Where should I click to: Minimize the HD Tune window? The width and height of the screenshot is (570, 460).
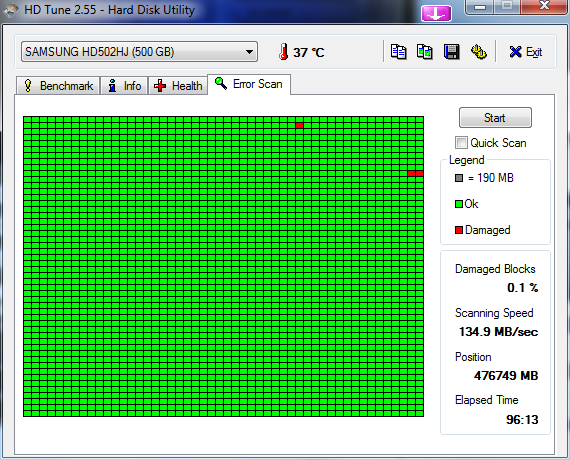coord(479,7)
